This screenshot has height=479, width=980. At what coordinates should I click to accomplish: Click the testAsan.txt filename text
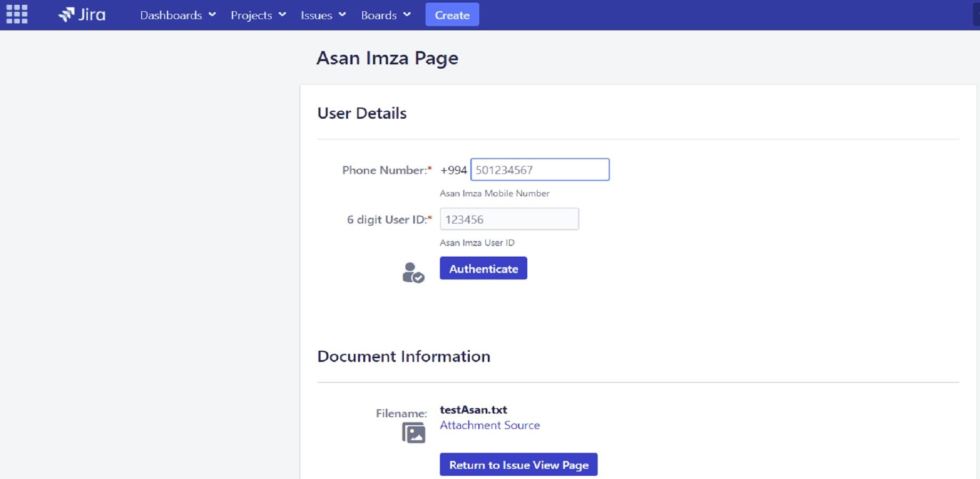(473, 410)
